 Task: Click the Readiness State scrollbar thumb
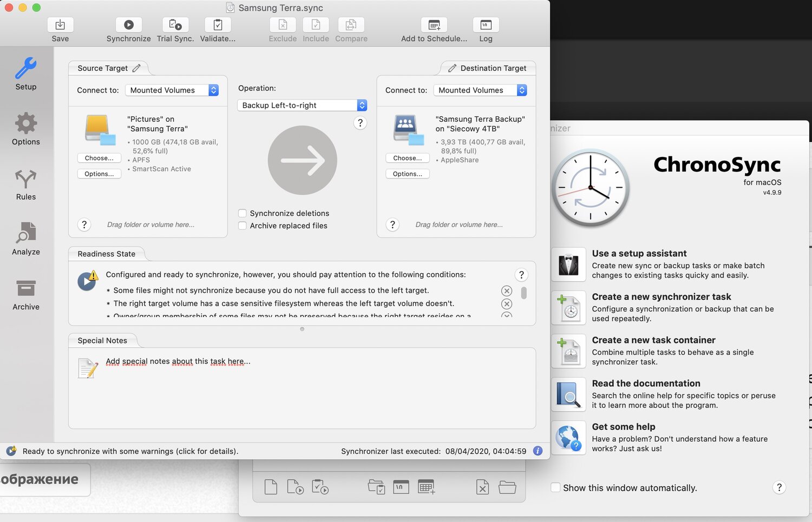(x=524, y=293)
